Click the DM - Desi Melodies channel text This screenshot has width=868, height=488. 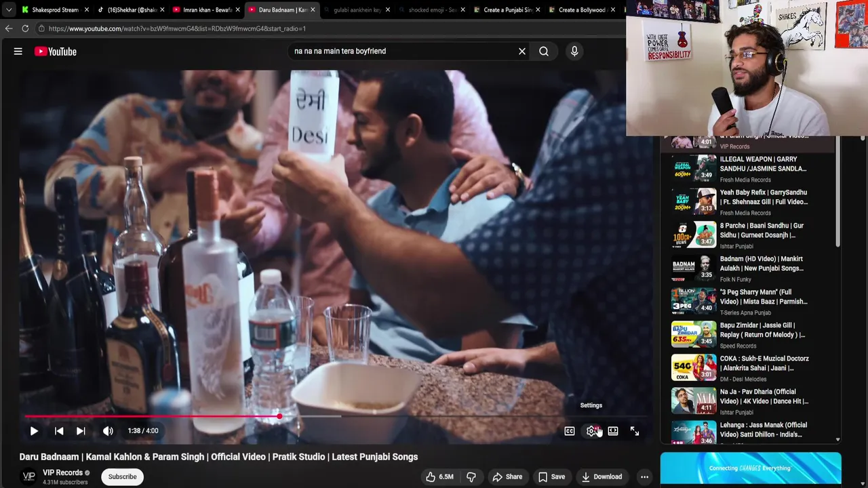pos(743,379)
